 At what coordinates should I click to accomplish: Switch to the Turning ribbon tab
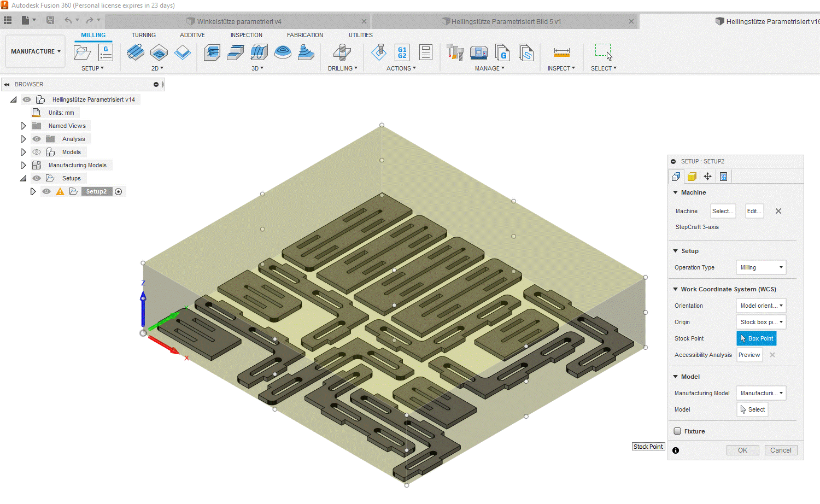(143, 35)
